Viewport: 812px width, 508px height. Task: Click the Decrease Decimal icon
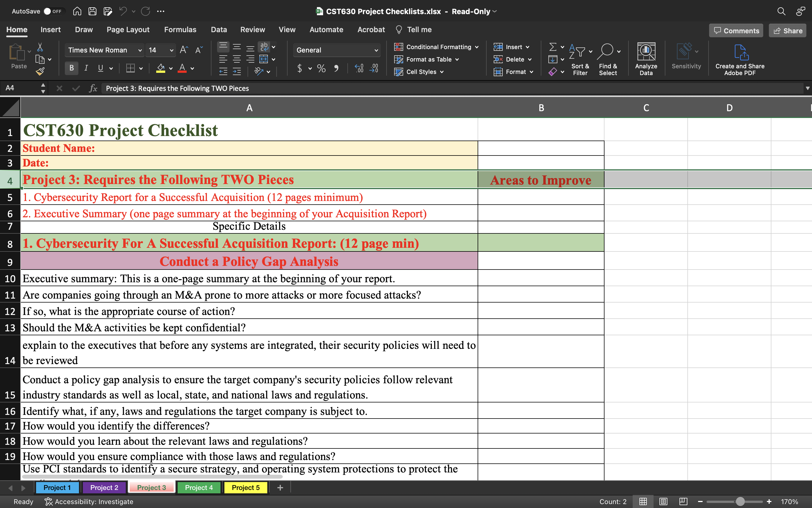click(x=374, y=69)
